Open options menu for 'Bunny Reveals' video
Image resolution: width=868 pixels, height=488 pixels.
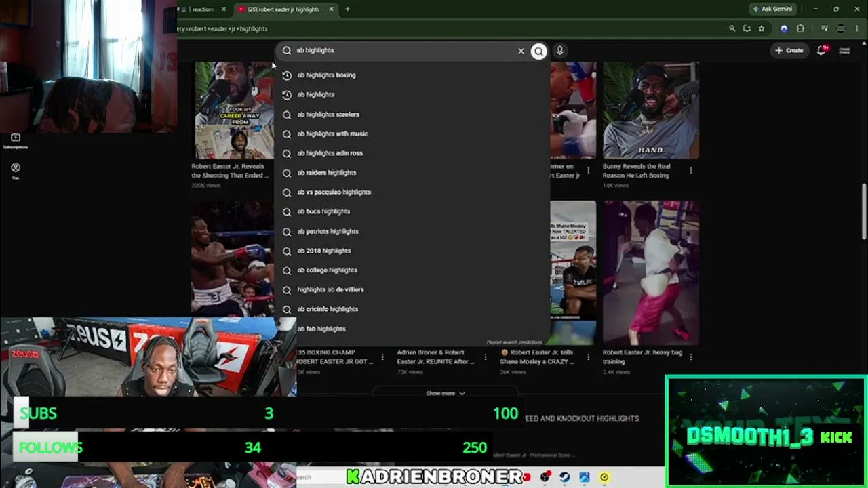[x=690, y=171]
